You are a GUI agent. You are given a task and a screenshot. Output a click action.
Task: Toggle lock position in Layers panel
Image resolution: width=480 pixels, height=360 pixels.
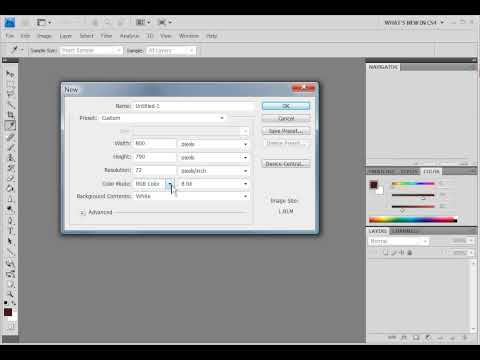402,253
